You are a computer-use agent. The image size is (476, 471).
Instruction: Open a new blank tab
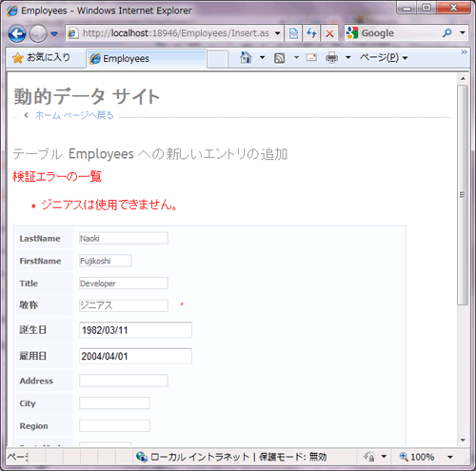coord(218,59)
